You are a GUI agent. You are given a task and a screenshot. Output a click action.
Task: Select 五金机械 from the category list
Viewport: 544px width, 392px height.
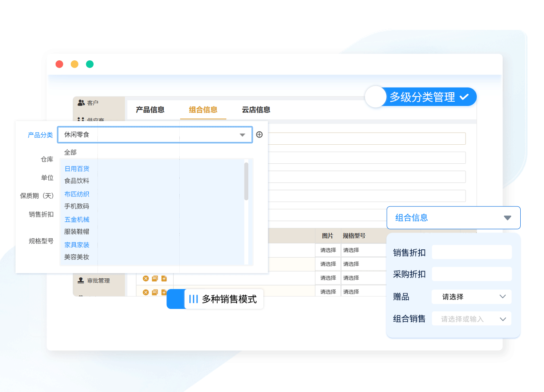(77, 220)
